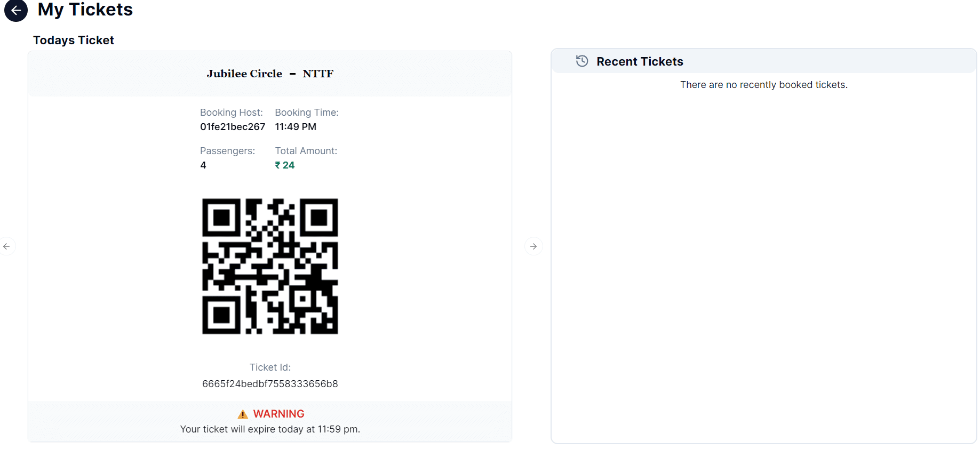Click the passengers count 4
This screenshot has width=980, height=449.
[203, 165]
